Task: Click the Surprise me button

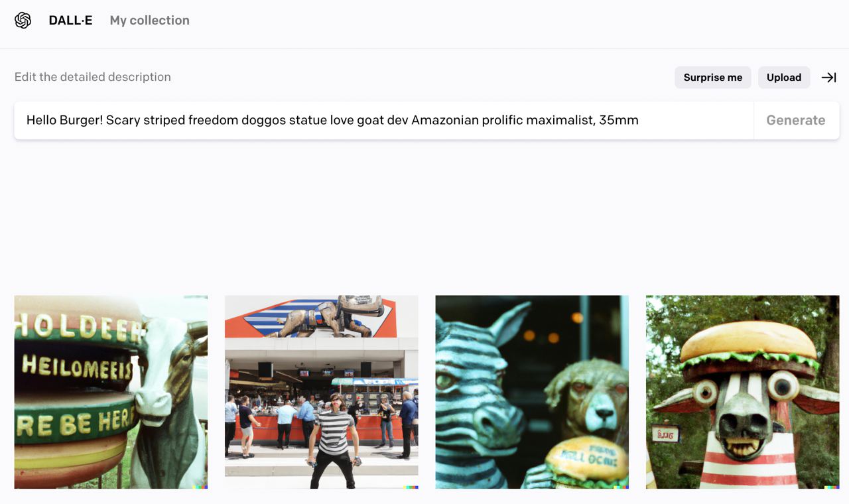Action: [x=713, y=78]
